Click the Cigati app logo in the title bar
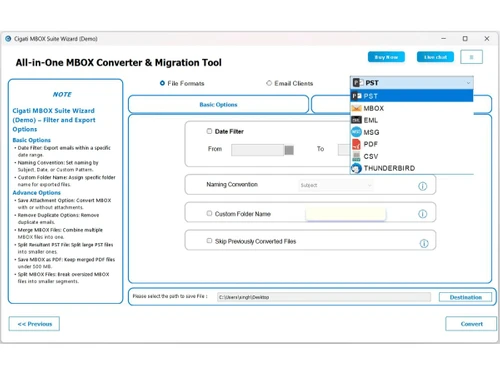The height and width of the screenshot is (375, 500). (8, 39)
